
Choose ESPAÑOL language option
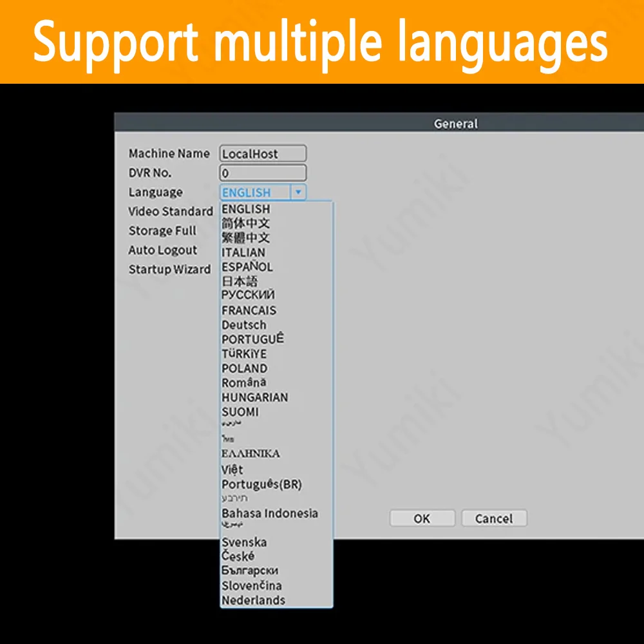[247, 267]
